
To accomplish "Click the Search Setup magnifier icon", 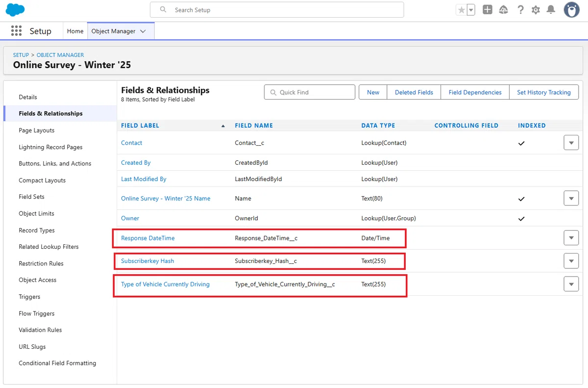I will pyautogui.click(x=163, y=10).
